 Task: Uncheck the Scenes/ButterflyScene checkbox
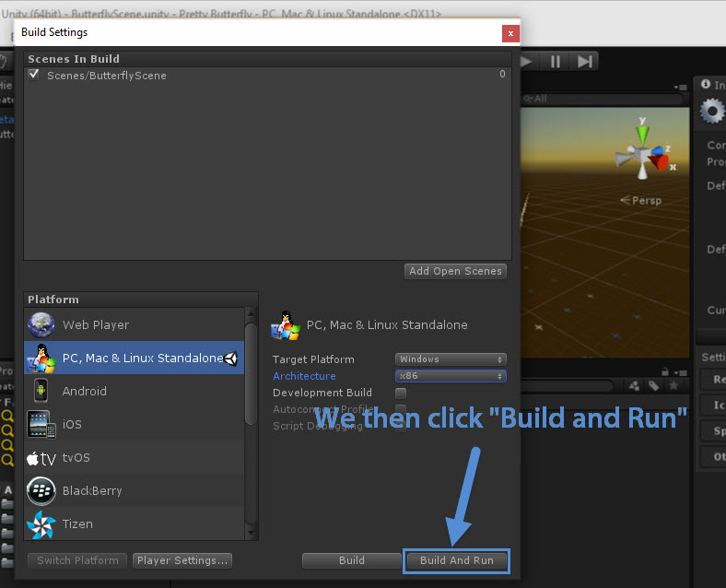click(x=34, y=75)
